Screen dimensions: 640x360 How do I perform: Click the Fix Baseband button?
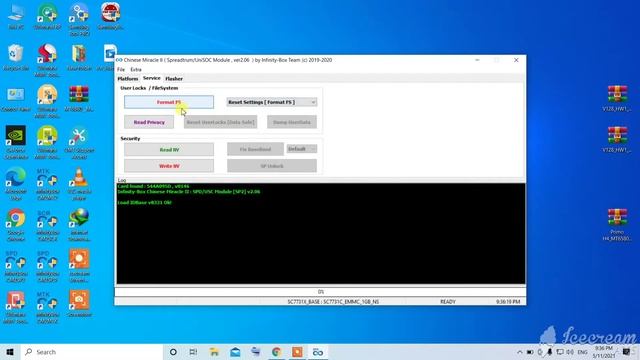[x=256, y=149]
